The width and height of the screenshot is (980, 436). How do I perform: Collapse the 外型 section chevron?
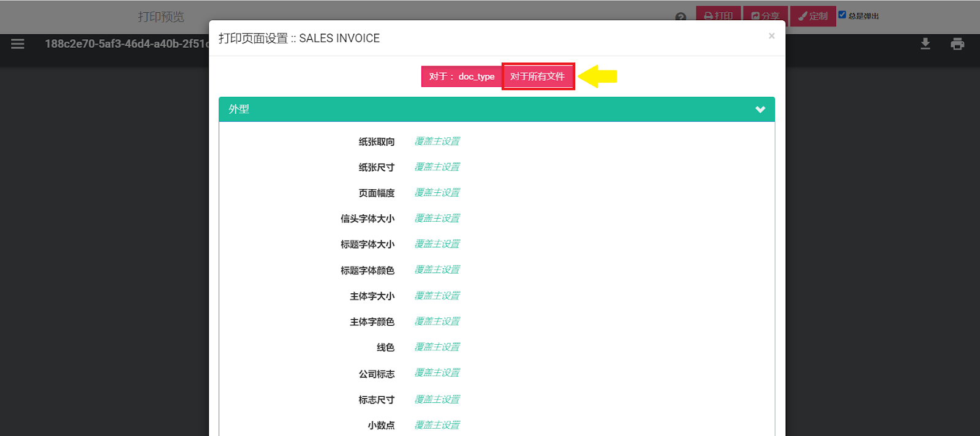click(x=760, y=110)
